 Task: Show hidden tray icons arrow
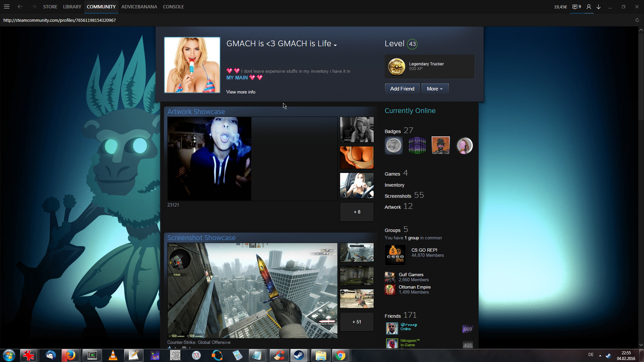(600, 355)
